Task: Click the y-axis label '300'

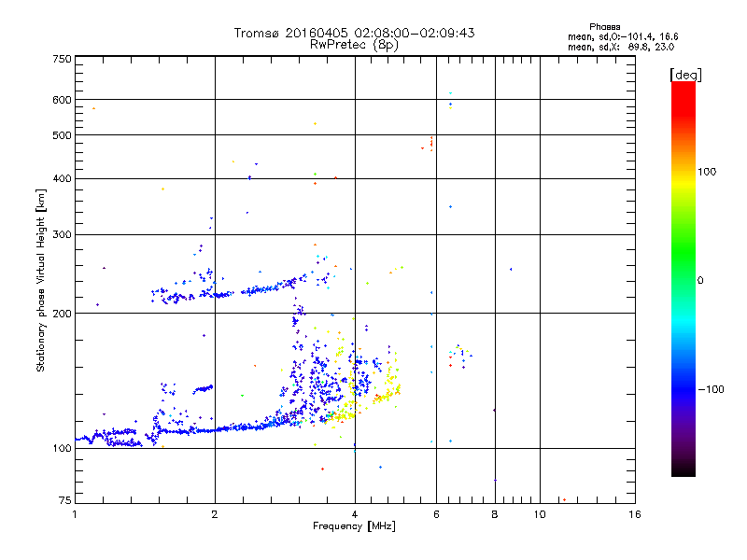Action: pos(62,234)
